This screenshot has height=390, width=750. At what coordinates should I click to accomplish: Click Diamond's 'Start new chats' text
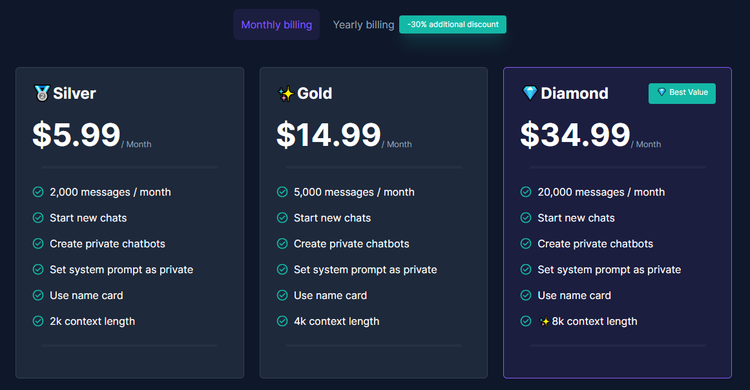coord(576,218)
